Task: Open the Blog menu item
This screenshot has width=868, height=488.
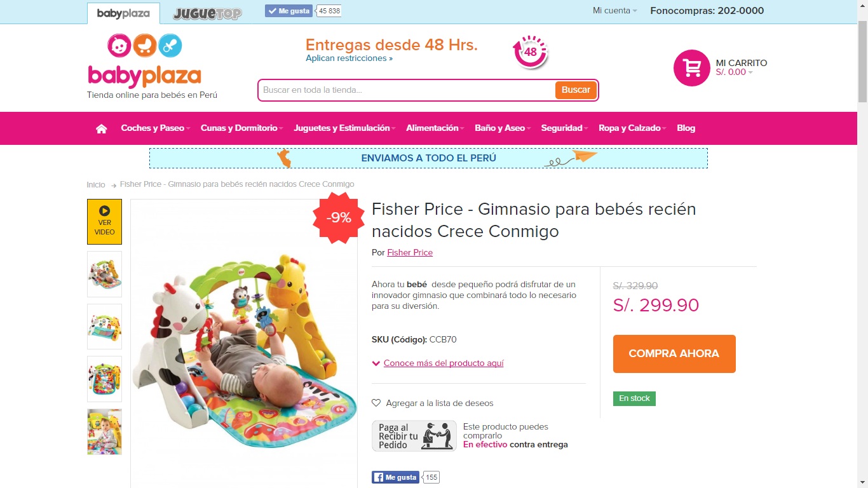Action: tap(686, 128)
